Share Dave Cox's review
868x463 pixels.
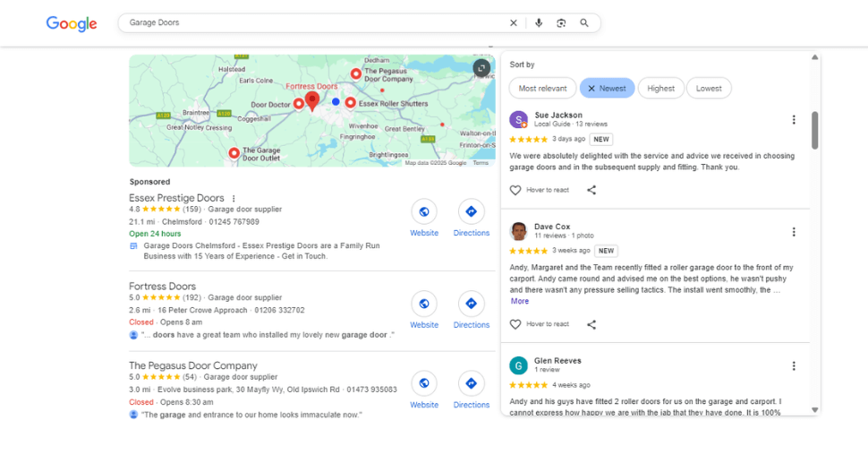(x=591, y=324)
